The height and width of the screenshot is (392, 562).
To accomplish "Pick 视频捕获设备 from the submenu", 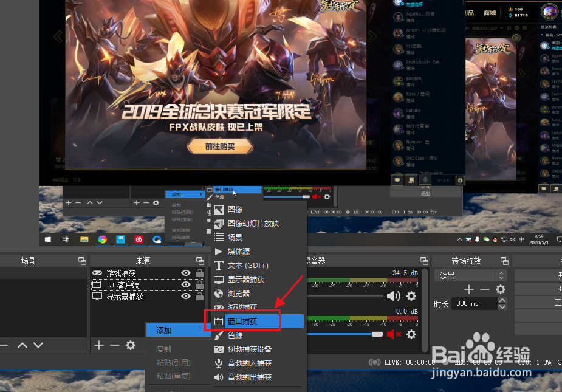I will [x=250, y=349].
